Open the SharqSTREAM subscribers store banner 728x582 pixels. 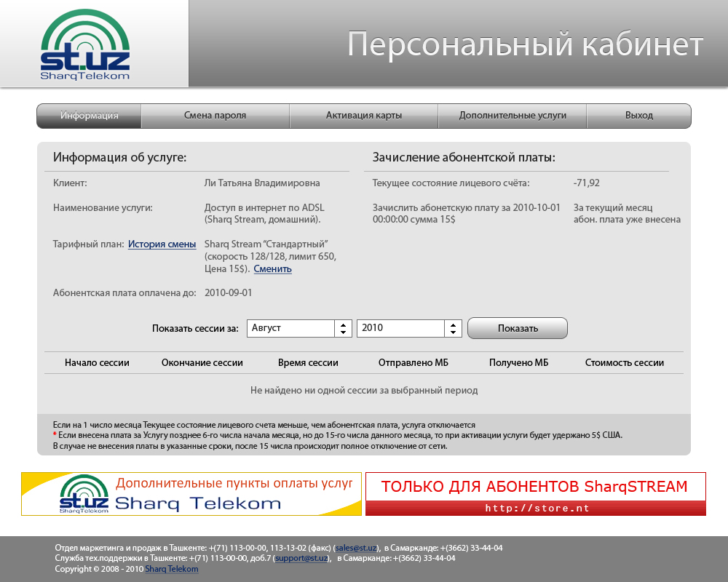pyautogui.click(x=535, y=494)
